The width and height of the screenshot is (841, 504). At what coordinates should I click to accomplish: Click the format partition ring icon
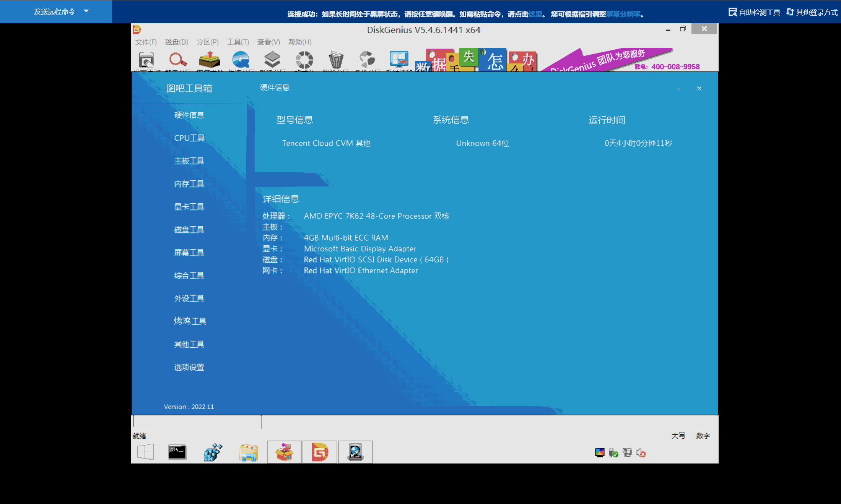pyautogui.click(x=304, y=60)
